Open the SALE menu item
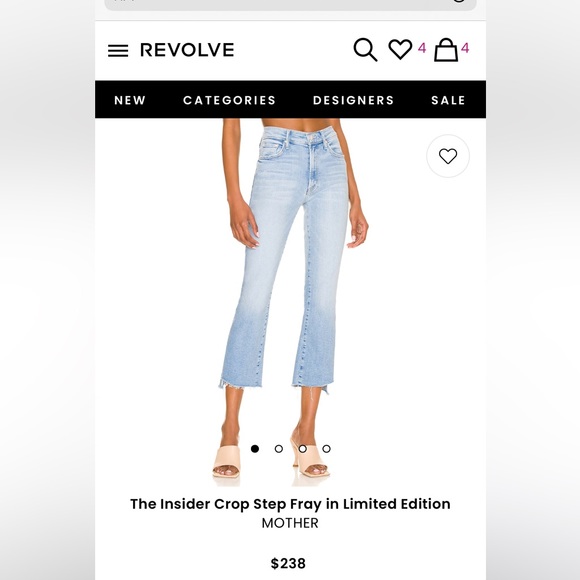This screenshot has height=580, width=580. [x=448, y=100]
